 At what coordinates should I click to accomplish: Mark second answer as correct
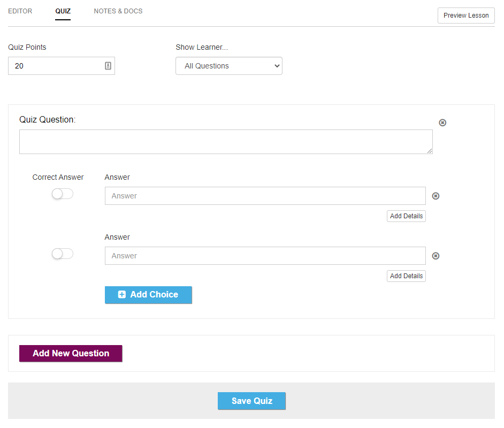pos(63,254)
